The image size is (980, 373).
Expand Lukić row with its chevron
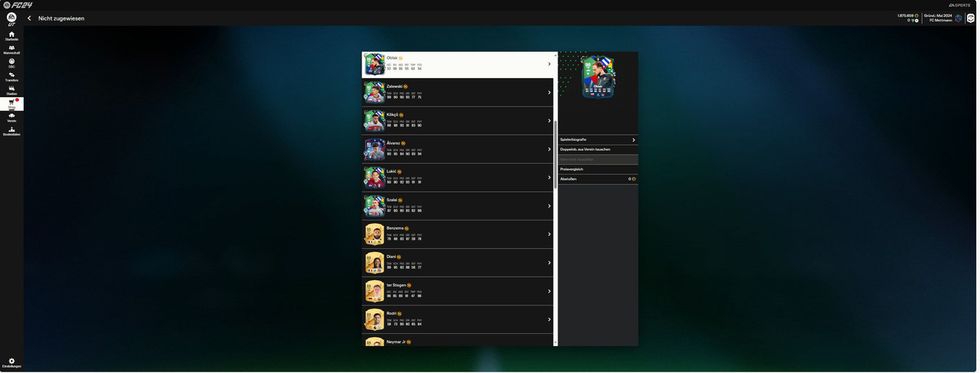(549, 178)
